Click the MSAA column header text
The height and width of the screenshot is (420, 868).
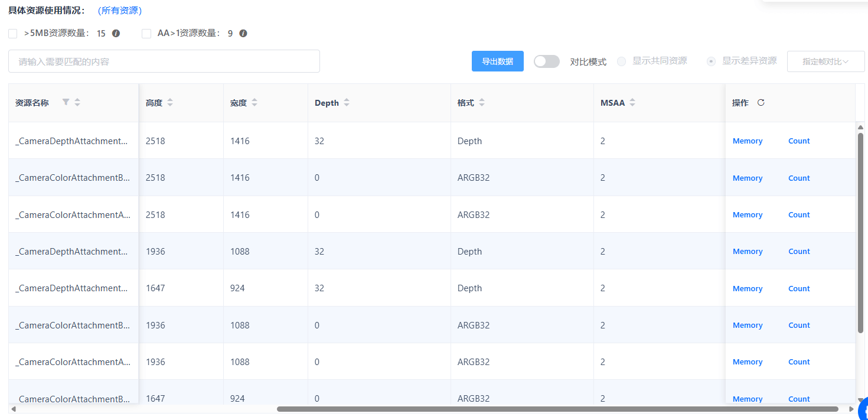point(612,103)
